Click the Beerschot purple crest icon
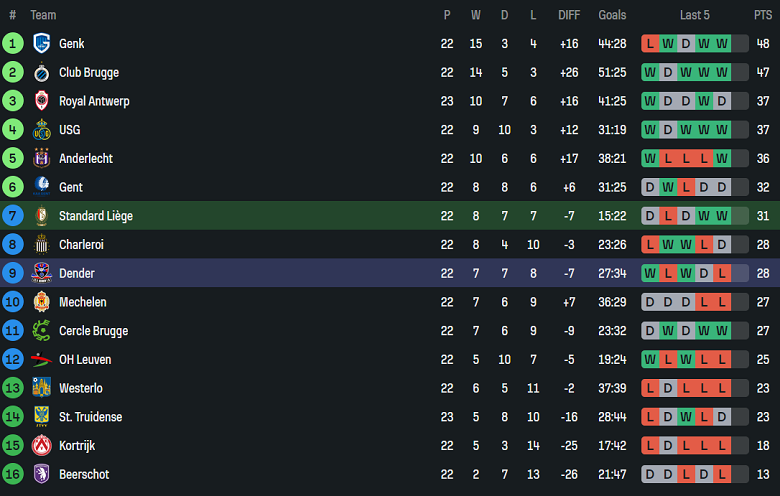 click(41, 474)
